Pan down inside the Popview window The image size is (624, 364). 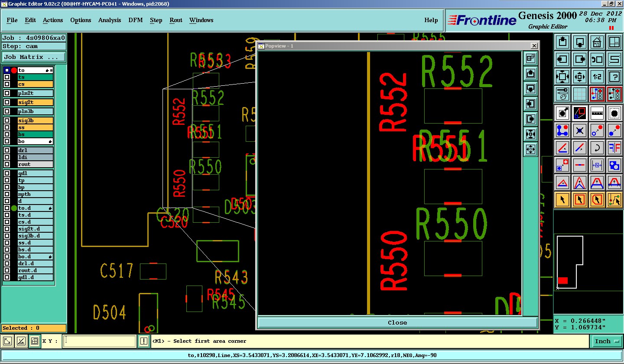point(531,88)
